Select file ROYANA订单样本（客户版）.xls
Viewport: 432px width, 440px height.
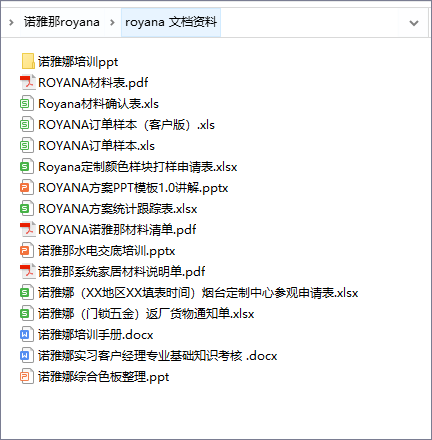click(x=126, y=125)
